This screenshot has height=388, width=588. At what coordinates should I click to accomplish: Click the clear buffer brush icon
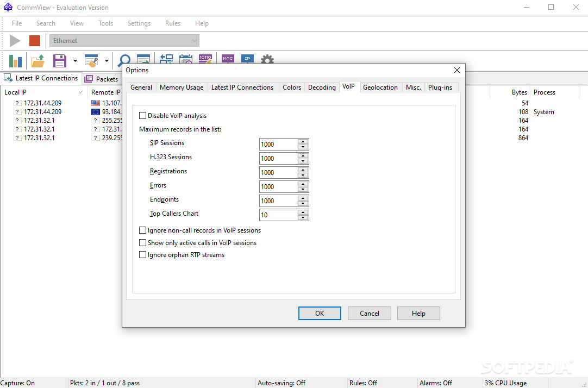tap(91, 61)
